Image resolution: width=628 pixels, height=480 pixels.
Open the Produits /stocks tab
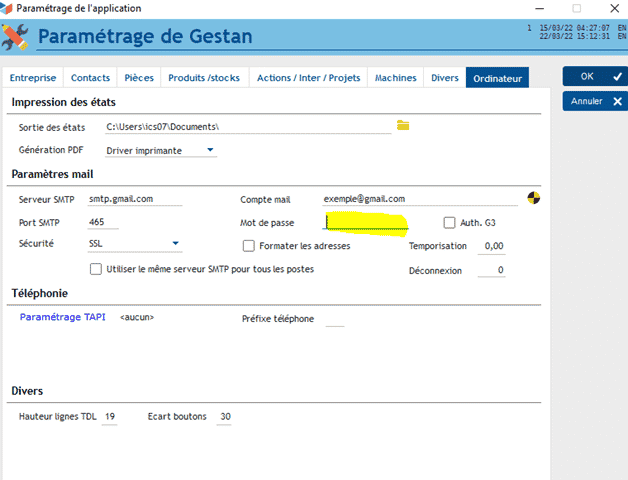click(x=204, y=77)
